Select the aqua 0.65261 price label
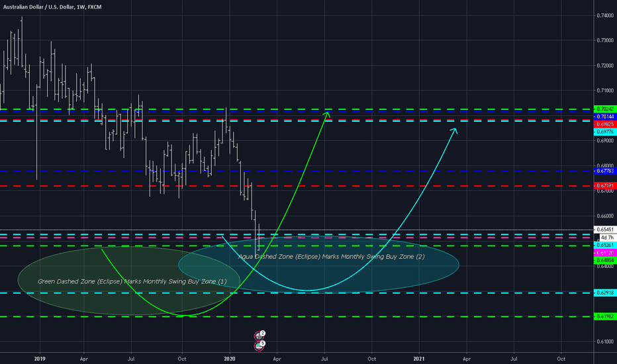617x364 pixels. tap(605, 245)
